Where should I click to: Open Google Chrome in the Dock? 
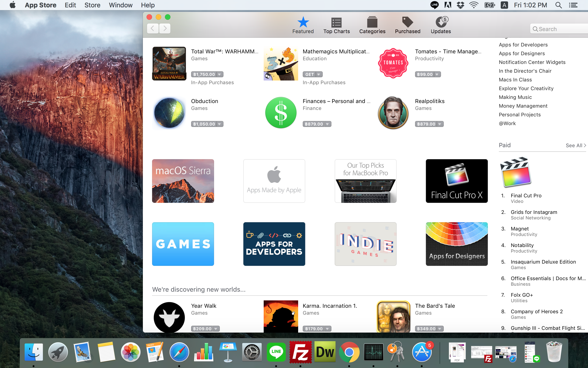coord(349,352)
